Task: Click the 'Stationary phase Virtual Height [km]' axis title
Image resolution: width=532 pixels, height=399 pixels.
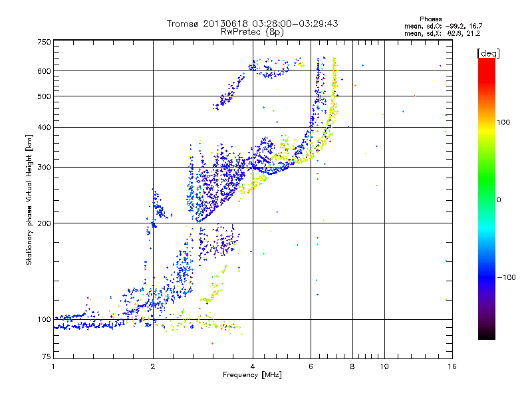Action: [29, 199]
